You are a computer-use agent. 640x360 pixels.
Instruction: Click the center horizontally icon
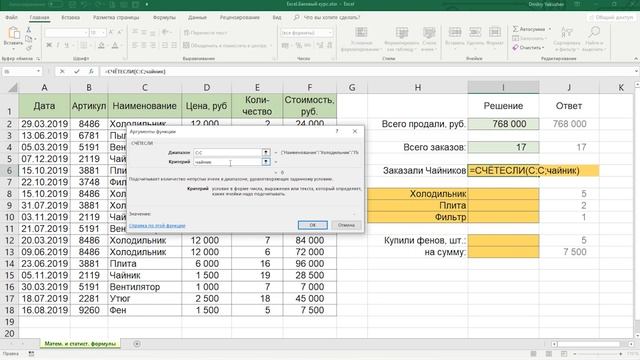(x=144, y=45)
